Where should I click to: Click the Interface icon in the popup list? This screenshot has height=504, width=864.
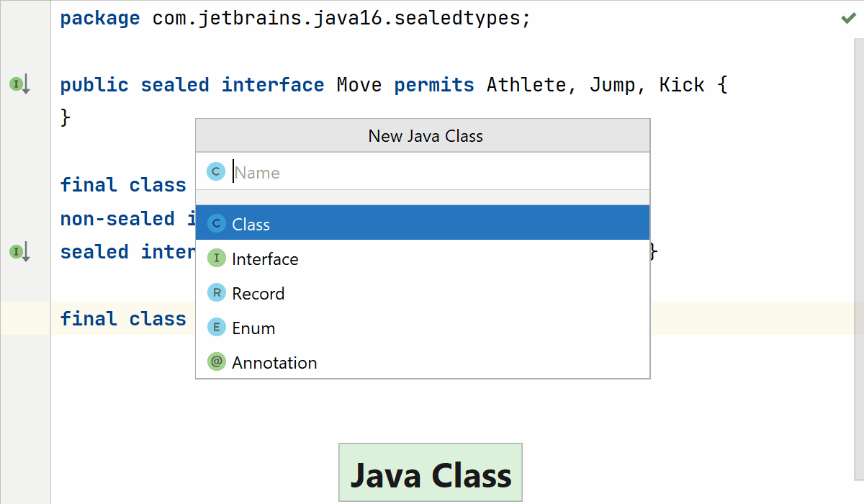tap(215, 258)
